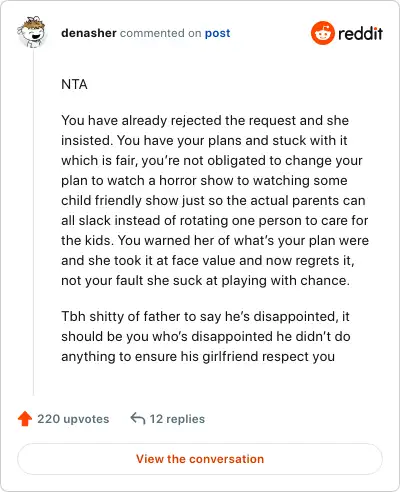Click the gray "commented on" text

tap(160, 33)
